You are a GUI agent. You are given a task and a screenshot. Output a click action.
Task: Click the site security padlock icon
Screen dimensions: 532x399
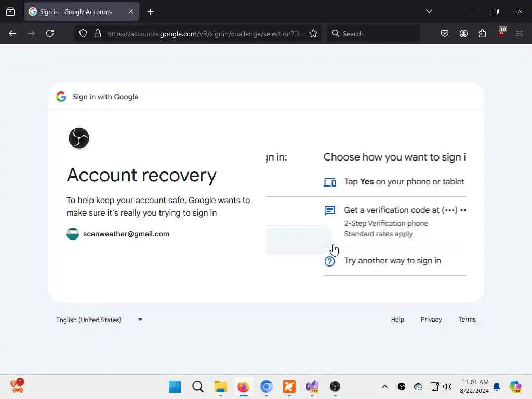98,33
